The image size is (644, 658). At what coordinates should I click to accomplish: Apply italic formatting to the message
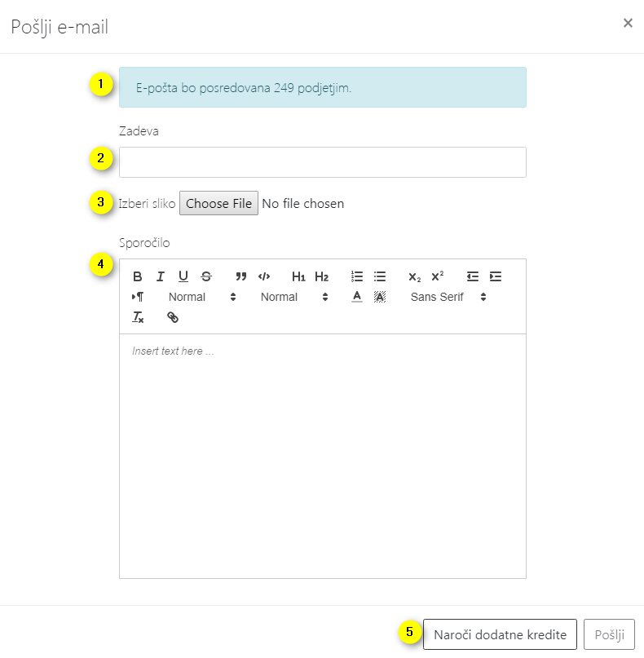click(x=161, y=276)
